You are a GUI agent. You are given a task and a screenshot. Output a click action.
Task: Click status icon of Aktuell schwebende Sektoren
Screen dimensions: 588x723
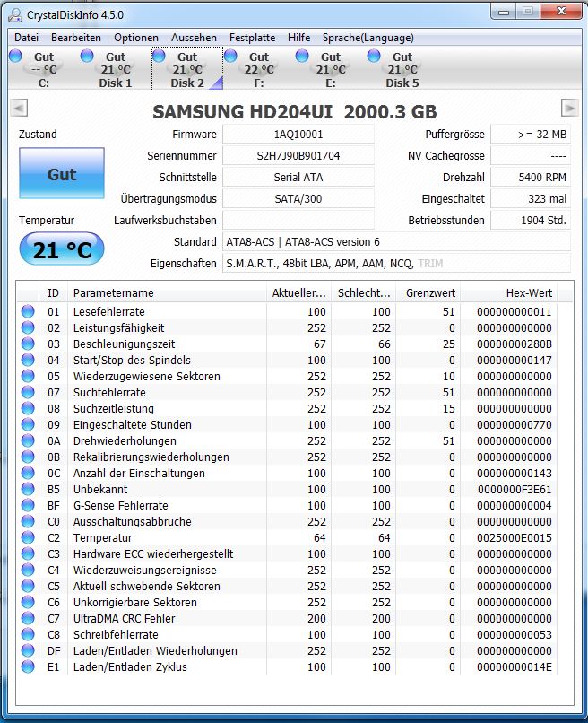tap(28, 586)
